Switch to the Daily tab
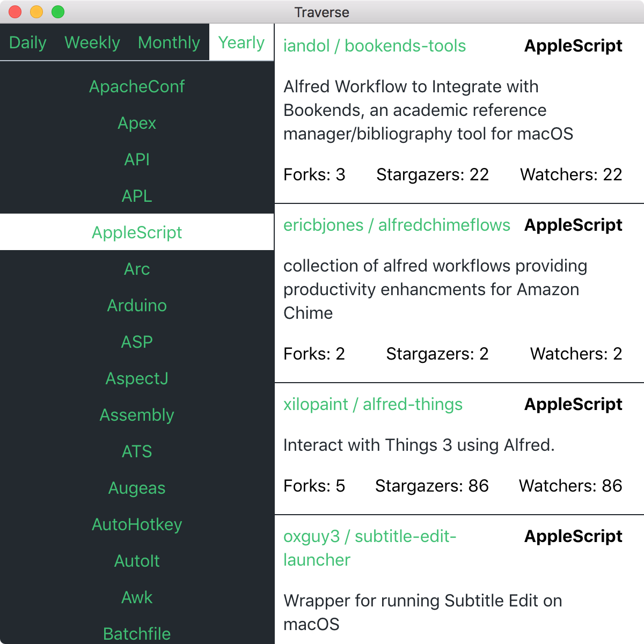The image size is (644, 644). pyautogui.click(x=28, y=42)
